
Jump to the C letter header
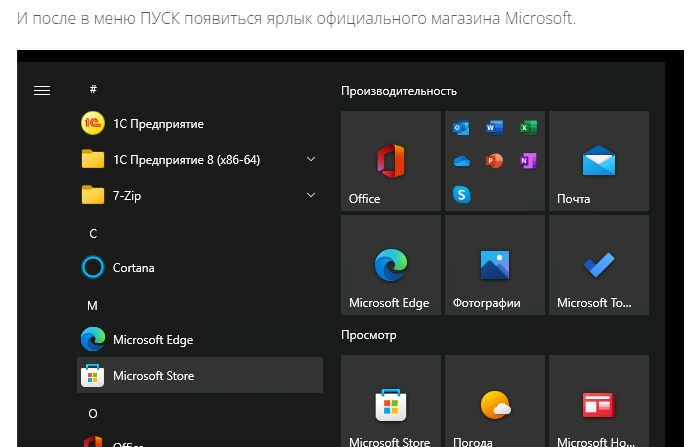click(93, 233)
